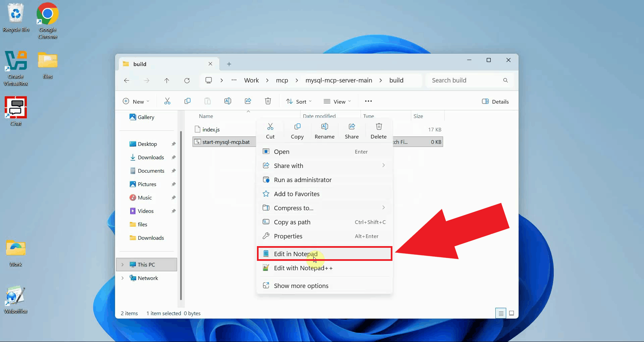Sort by Size column header
The width and height of the screenshot is (644, 342).
[418, 116]
